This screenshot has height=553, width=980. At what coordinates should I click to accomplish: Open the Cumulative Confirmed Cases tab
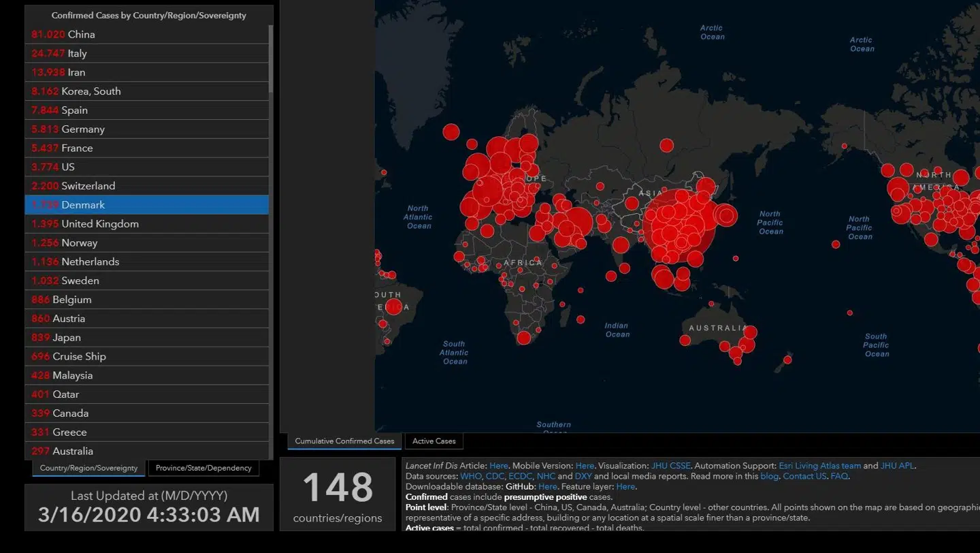click(344, 441)
